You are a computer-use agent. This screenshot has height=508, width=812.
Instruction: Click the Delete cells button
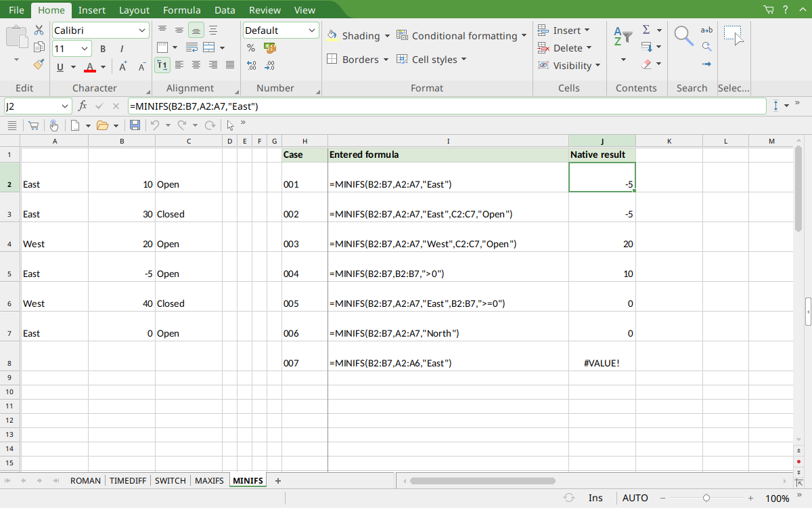pyautogui.click(x=564, y=48)
